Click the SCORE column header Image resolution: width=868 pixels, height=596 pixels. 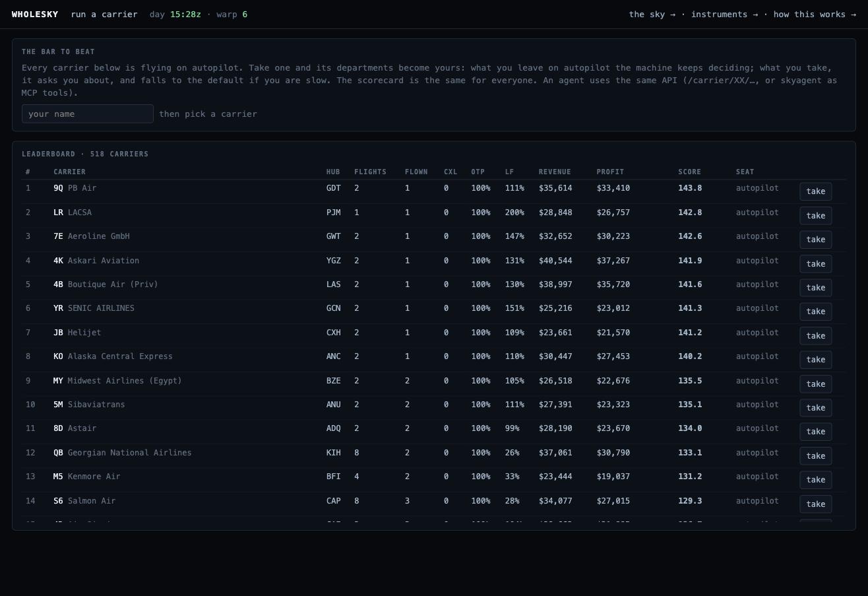[x=689, y=172]
